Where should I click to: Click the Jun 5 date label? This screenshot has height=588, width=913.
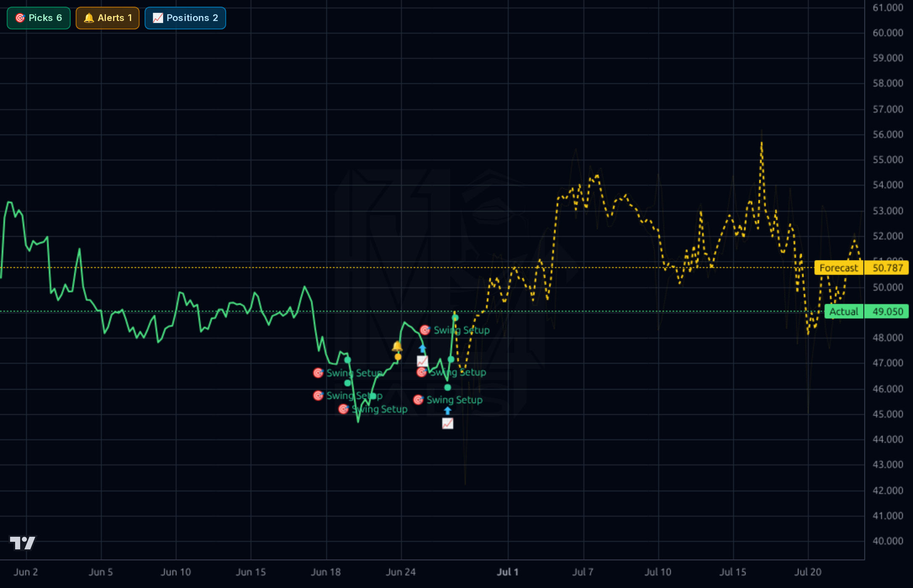(x=101, y=572)
